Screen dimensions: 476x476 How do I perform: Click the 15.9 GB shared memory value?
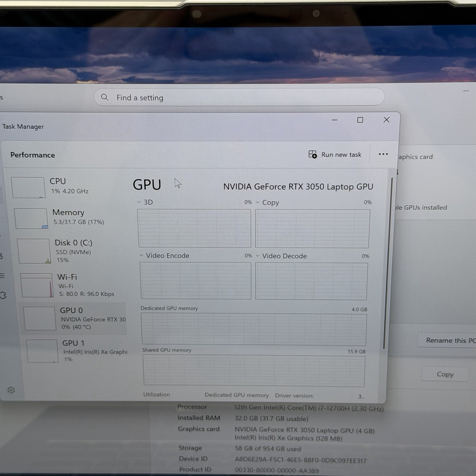pos(356,351)
